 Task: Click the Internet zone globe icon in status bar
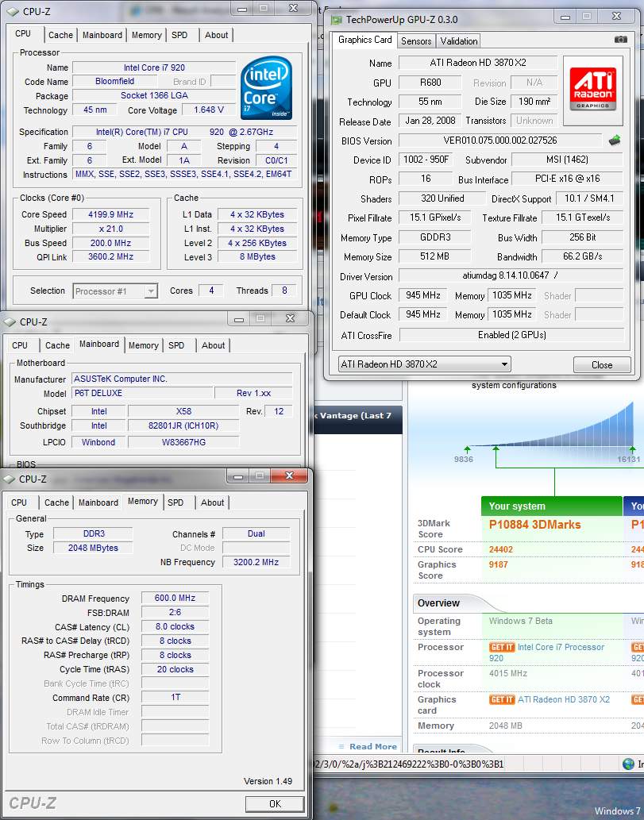pyautogui.click(x=628, y=764)
